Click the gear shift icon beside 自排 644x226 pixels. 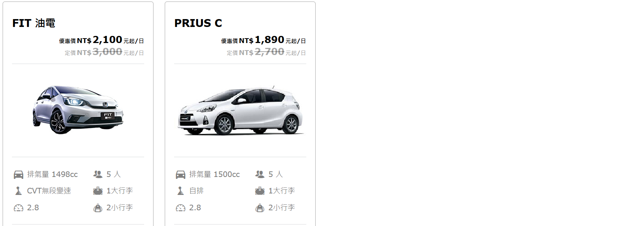(x=180, y=191)
